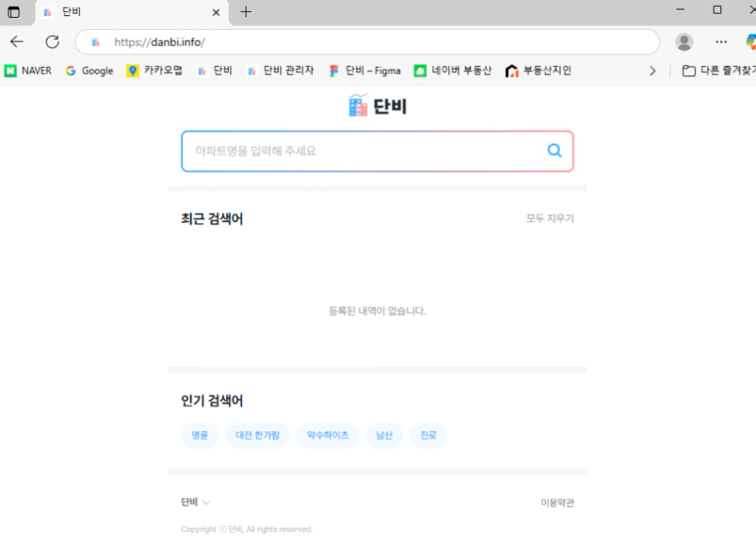Image resolution: width=756 pixels, height=544 pixels.
Task: Maximize the browser window
Action: click(717, 9)
